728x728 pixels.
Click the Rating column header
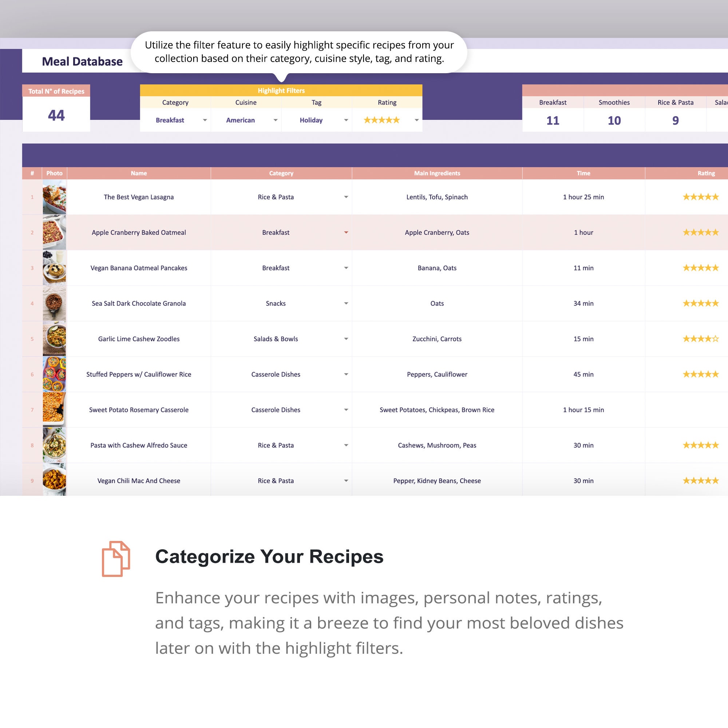706,173
